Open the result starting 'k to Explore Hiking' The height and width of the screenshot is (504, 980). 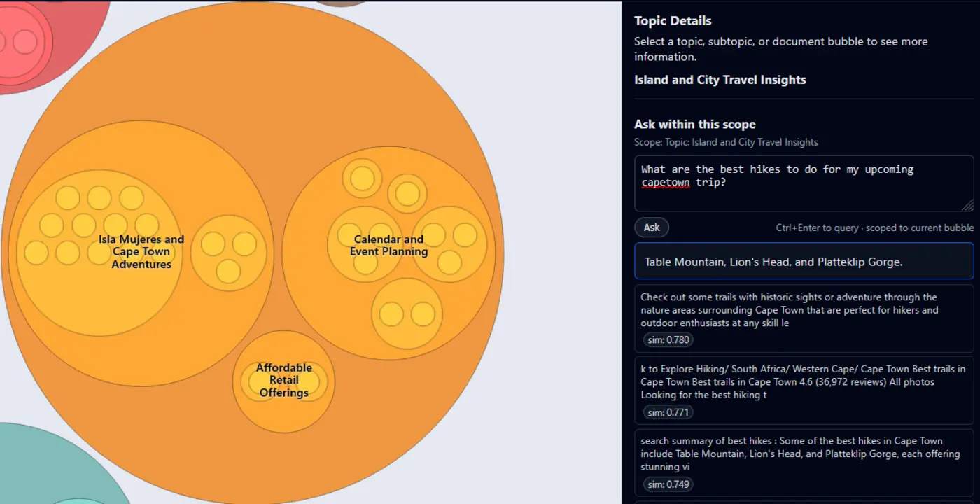coord(803,382)
